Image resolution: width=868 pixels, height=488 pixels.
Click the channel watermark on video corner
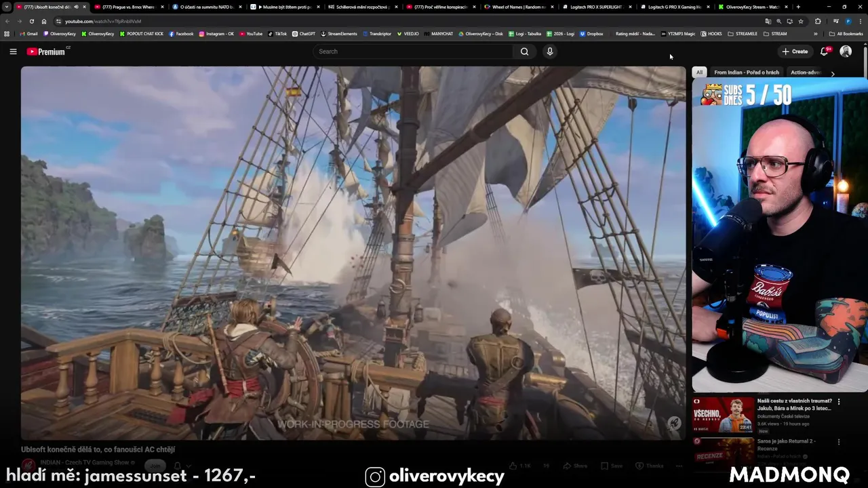[x=673, y=424]
